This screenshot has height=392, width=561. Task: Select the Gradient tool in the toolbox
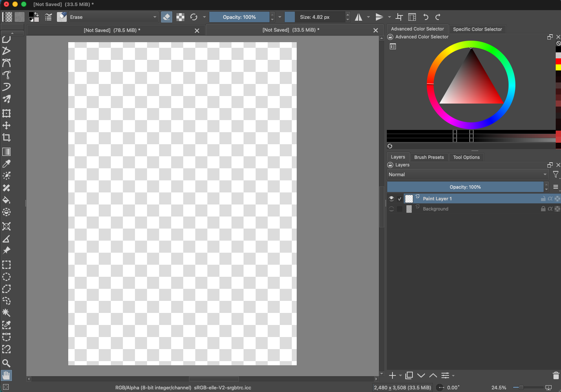(x=6, y=152)
